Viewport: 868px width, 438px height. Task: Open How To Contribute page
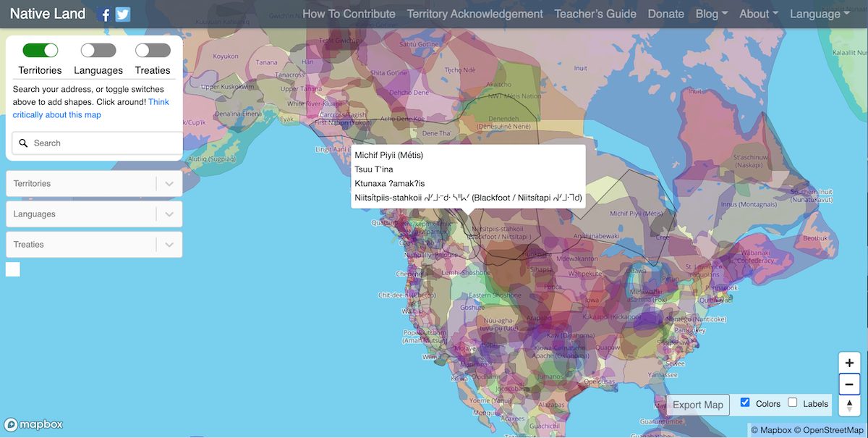349,14
